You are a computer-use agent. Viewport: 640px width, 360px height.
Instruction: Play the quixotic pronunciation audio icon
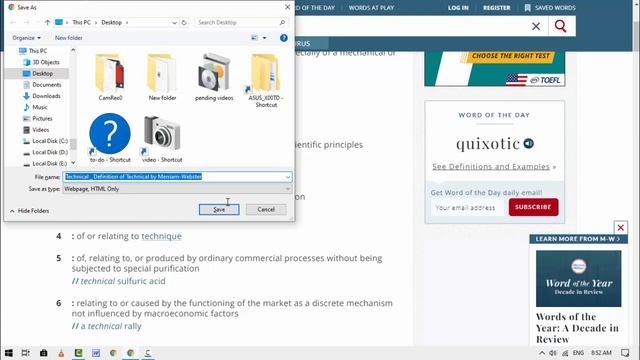click(x=529, y=144)
